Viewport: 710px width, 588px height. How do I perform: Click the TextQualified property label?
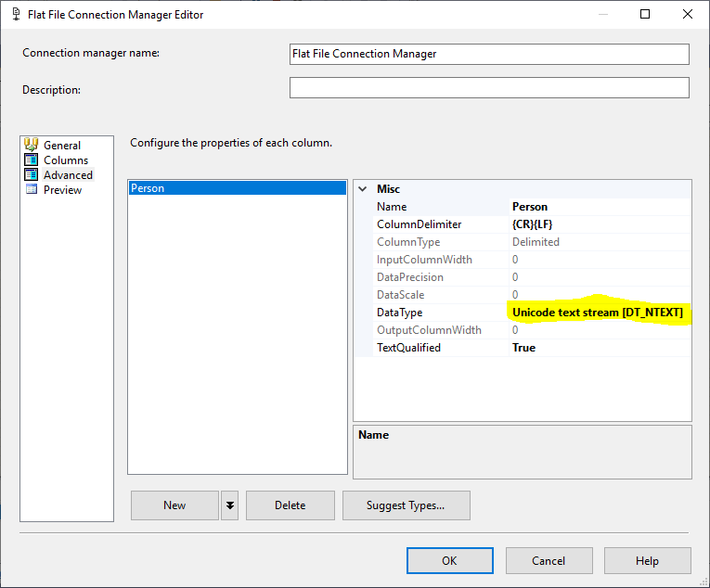point(408,348)
